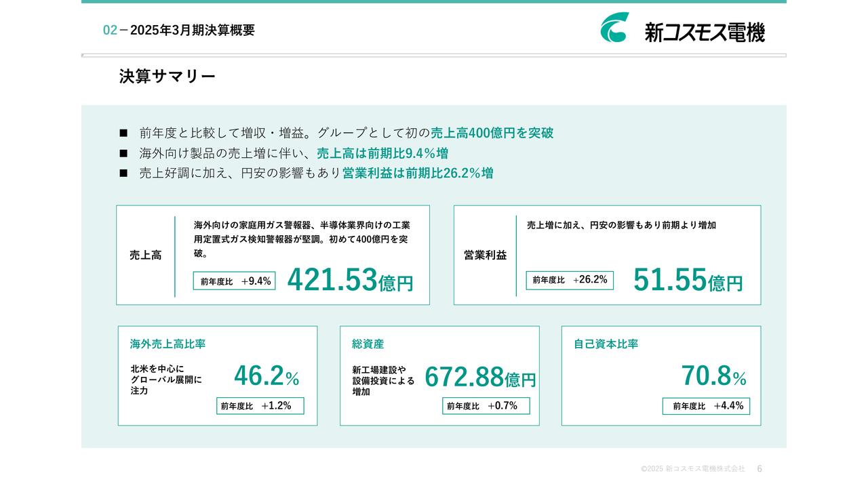This screenshot has width=868, height=488.
Task: Select the bullet '営業利益は前期比26.2％増'
Action: click(x=306, y=173)
